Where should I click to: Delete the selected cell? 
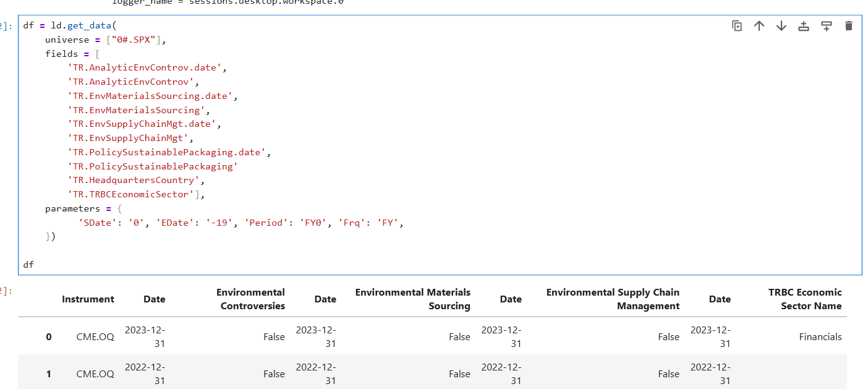(x=848, y=26)
